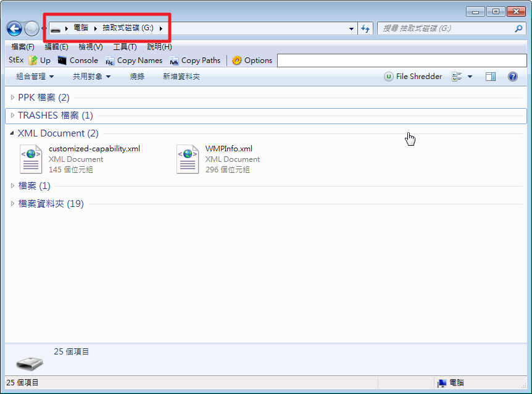The height and width of the screenshot is (394, 532).
Task: Open the StEx Console tool
Action: [x=62, y=61]
